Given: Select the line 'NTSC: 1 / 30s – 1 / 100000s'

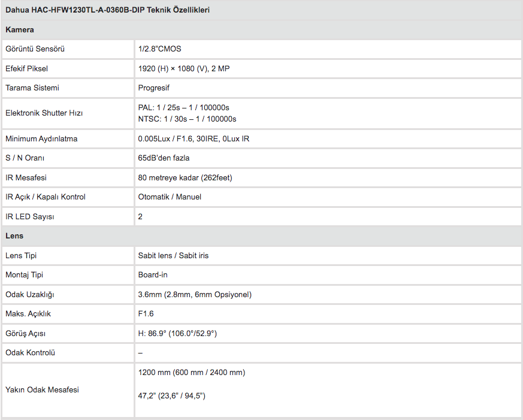Looking at the screenshot, I should (187, 119).
